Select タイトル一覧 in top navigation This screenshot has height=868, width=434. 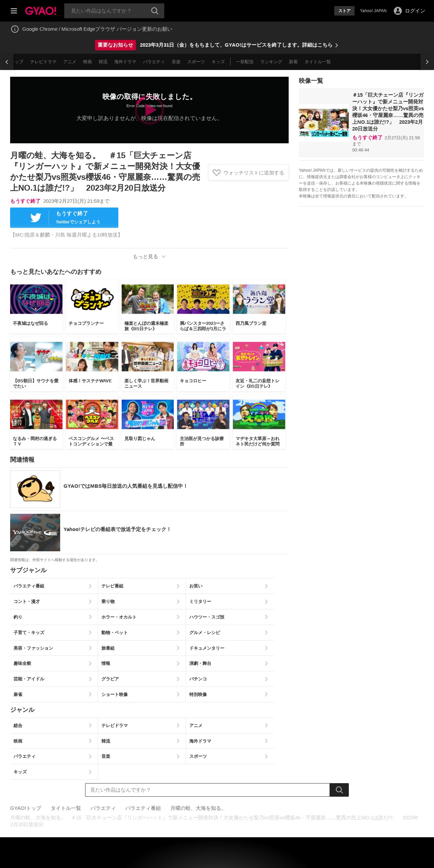coord(318,62)
